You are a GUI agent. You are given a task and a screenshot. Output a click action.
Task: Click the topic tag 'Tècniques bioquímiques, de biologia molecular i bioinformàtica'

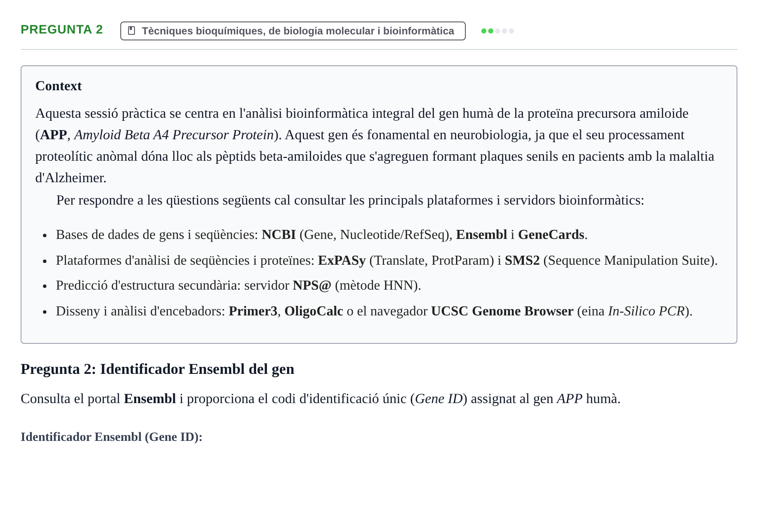point(293,31)
